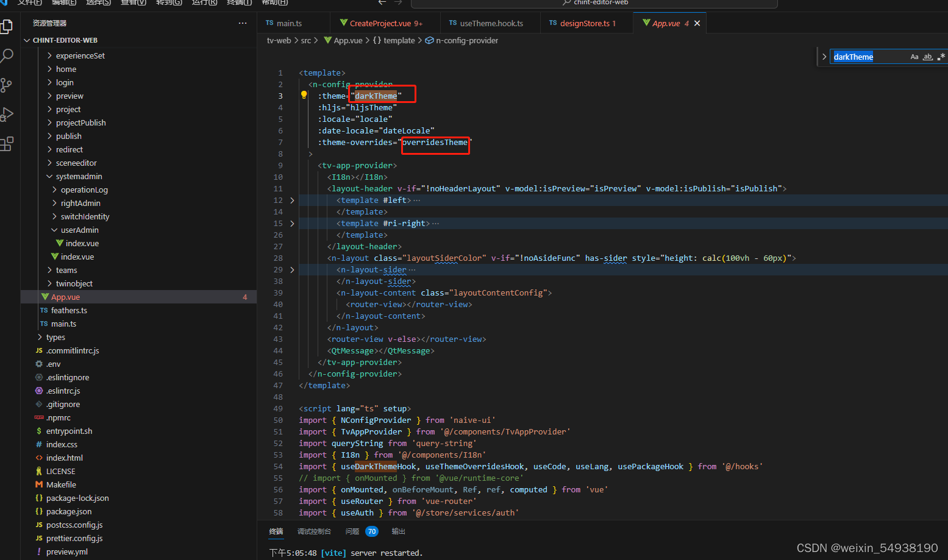The height and width of the screenshot is (560, 948).
Task: Open the Search view icon
Action: coord(7,55)
